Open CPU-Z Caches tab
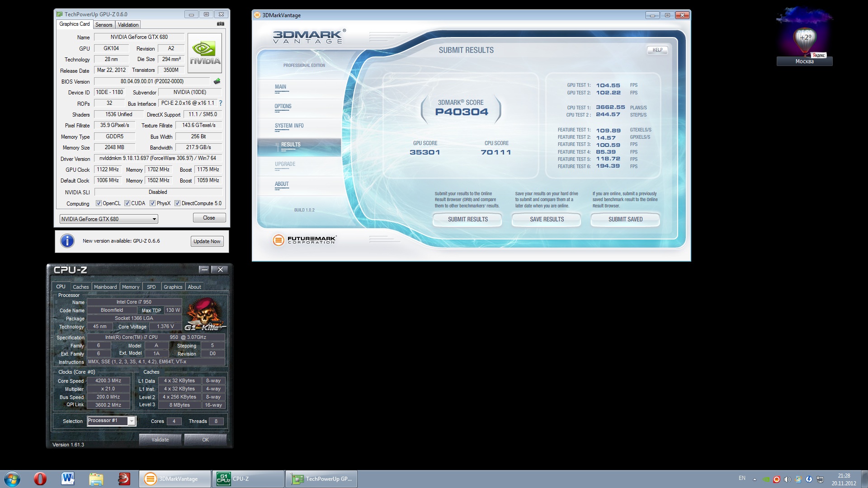Viewport: 868px width, 488px height. 81,287
